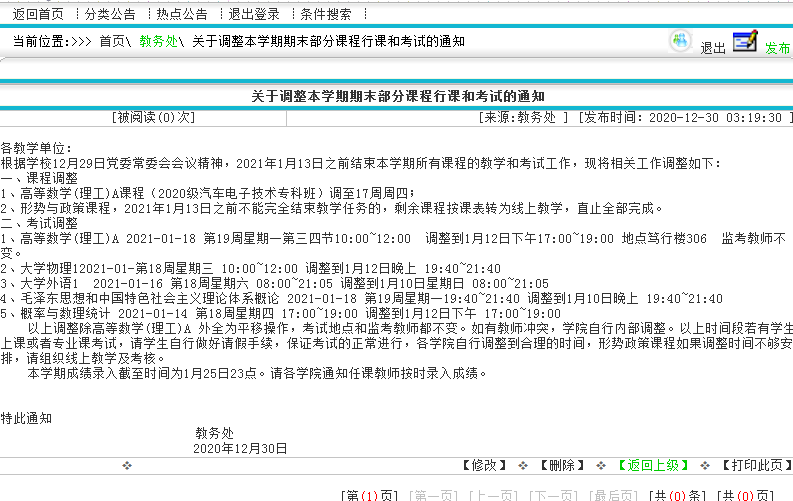Click the 退出 text link
This screenshot has width=793, height=501.
tap(712, 48)
